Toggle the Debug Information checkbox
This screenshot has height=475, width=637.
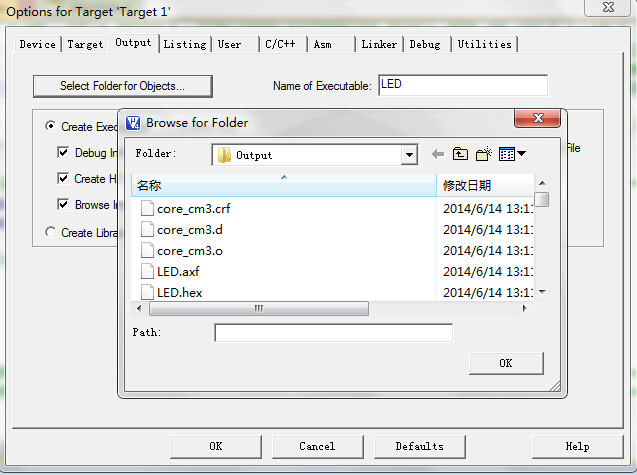pos(63,153)
